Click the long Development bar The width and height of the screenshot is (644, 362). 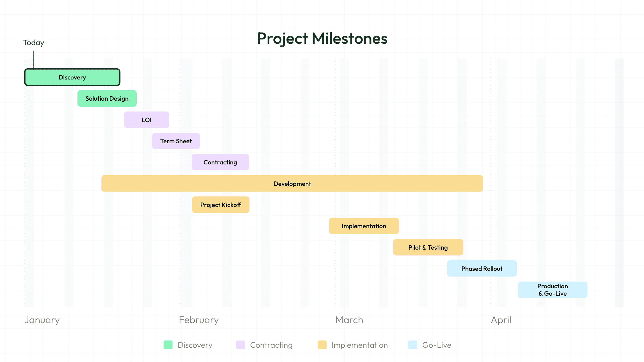point(292,184)
